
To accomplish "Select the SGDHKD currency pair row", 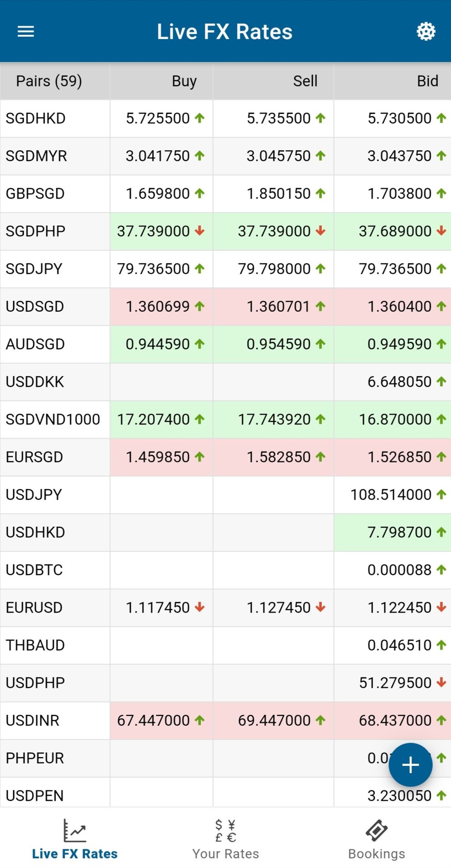I will click(x=225, y=119).
